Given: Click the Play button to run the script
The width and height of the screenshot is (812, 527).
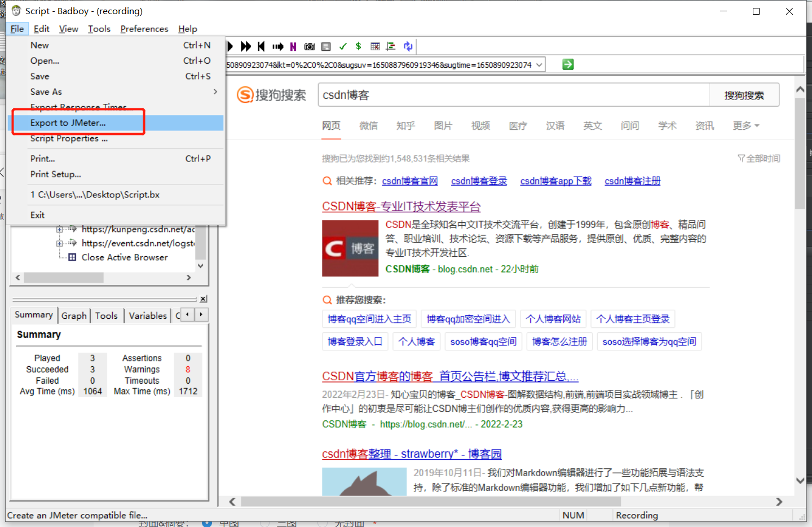Looking at the screenshot, I should point(230,46).
